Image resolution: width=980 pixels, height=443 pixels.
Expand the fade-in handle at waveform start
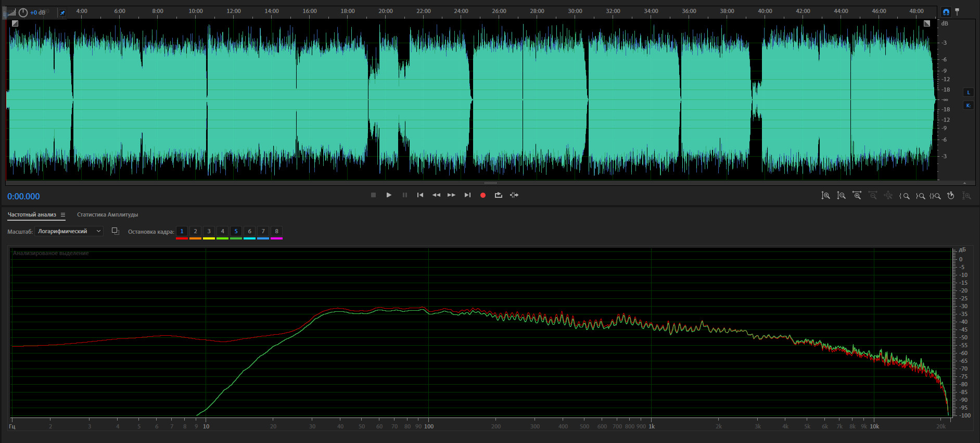pyautogui.click(x=15, y=23)
